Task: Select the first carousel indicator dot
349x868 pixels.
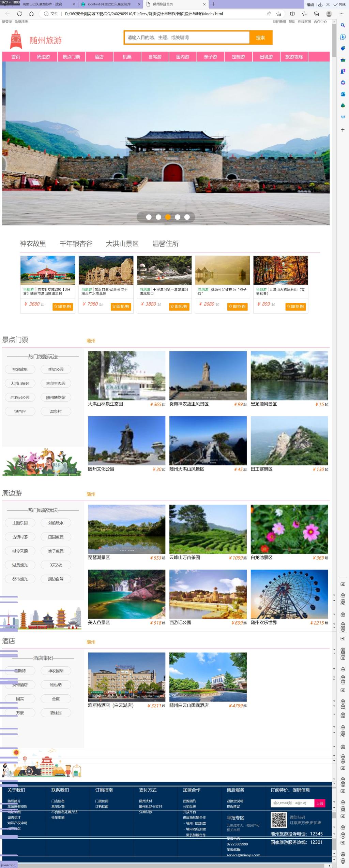Action: coord(149,217)
